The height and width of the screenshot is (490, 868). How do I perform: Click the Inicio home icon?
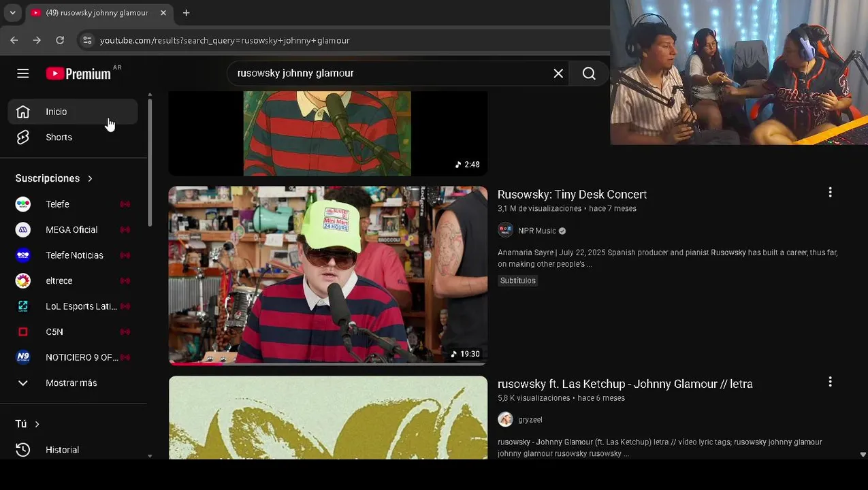coord(23,112)
